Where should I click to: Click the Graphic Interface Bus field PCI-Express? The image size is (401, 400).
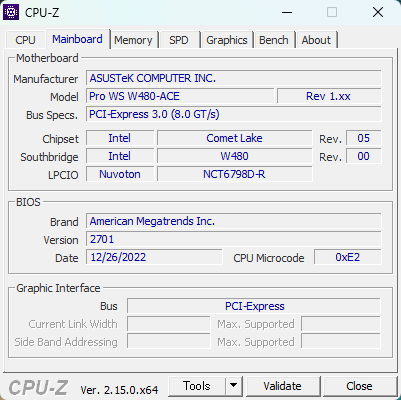point(254,306)
